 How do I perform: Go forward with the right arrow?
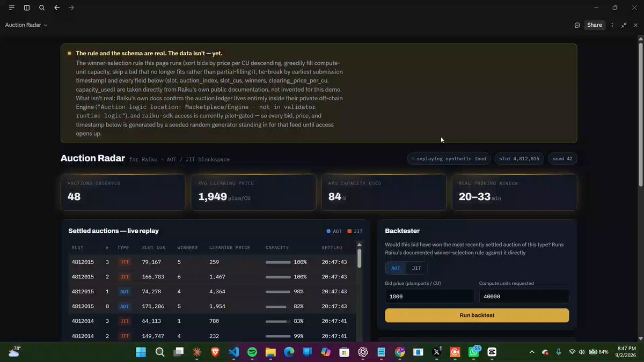pos(71,8)
